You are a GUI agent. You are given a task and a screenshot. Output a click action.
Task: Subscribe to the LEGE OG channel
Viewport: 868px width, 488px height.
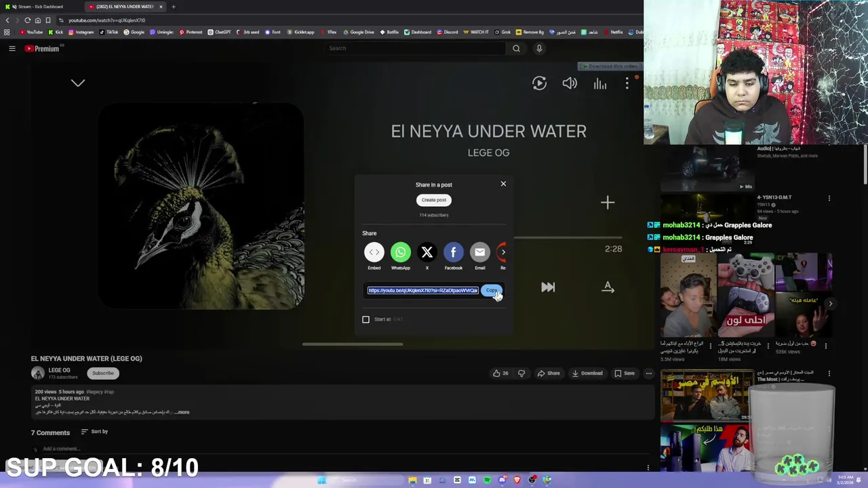coord(103,373)
